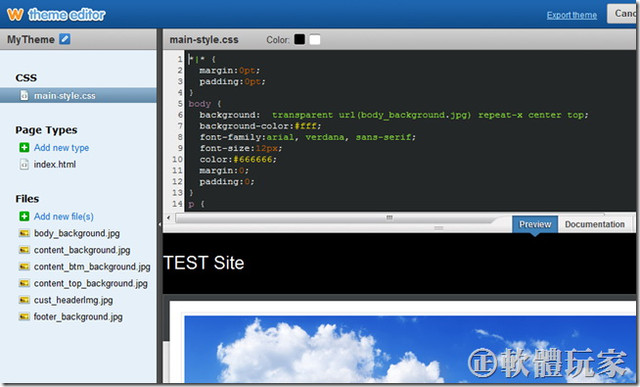Screen dimensions: 640x387
Task: Click the 'background-color:#fff;' code line
Action: pos(260,126)
